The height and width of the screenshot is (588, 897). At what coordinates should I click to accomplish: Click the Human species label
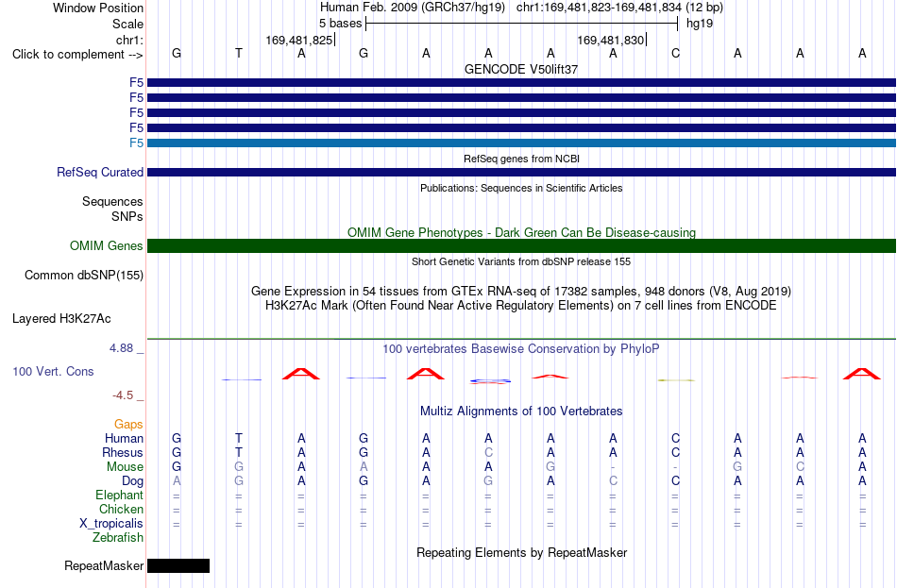pos(124,439)
